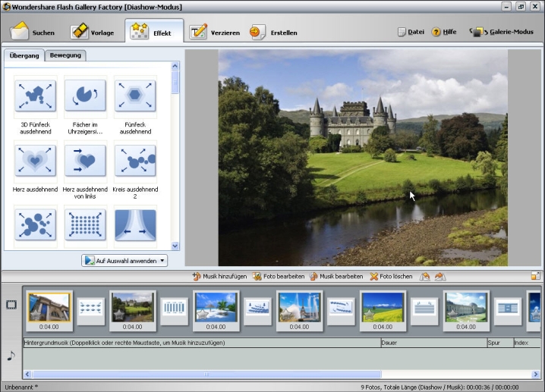Open the Vorlage tab
This screenshot has height=392, width=545.
pyautogui.click(x=94, y=33)
